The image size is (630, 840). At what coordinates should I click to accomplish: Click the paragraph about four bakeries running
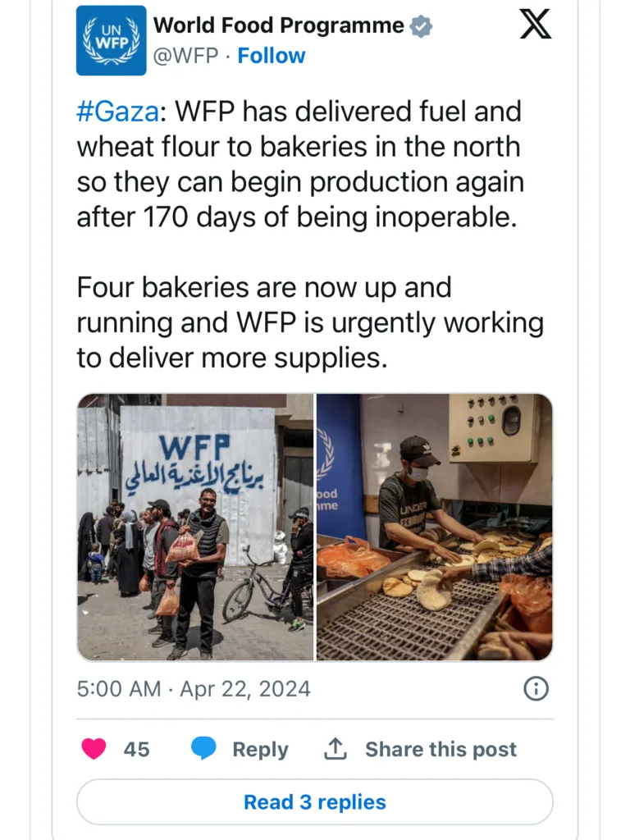pos(310,323)
